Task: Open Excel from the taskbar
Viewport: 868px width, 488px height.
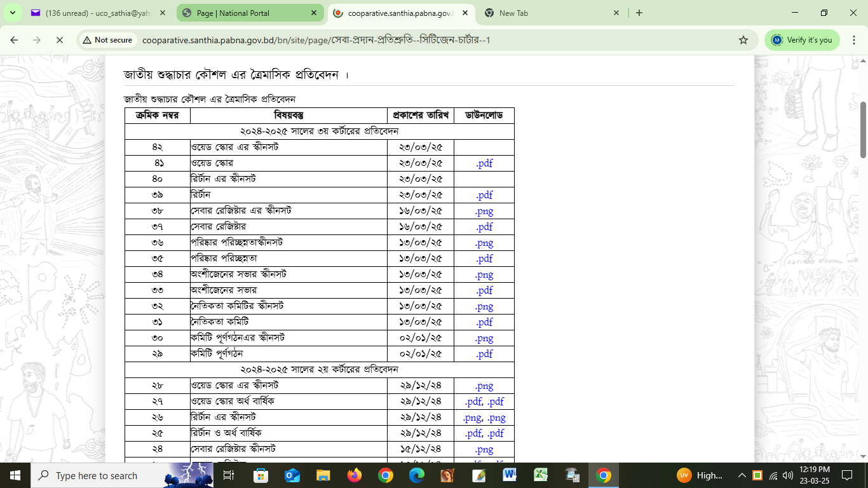Action: pos(541,475)
